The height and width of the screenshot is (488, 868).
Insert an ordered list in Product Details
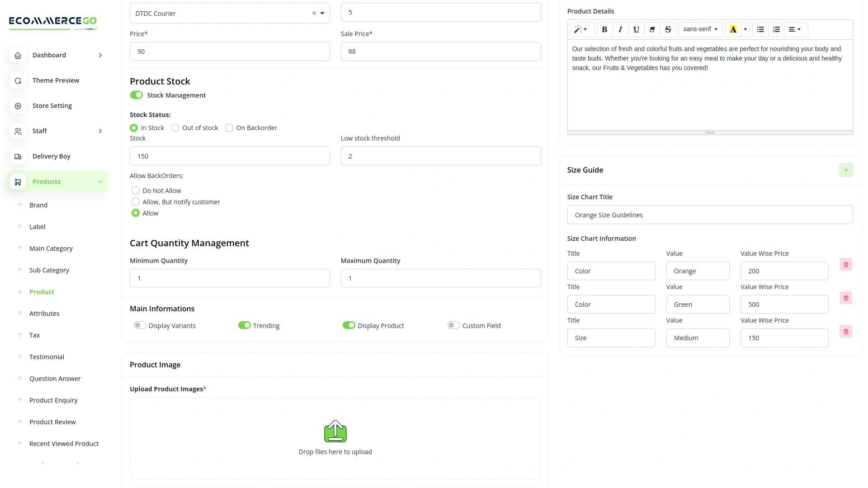tap(776, 29)
